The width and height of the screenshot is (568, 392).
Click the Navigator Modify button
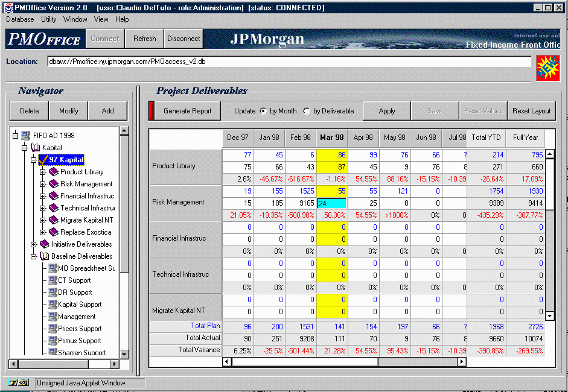pyautogui.click(x=68, y=111)
